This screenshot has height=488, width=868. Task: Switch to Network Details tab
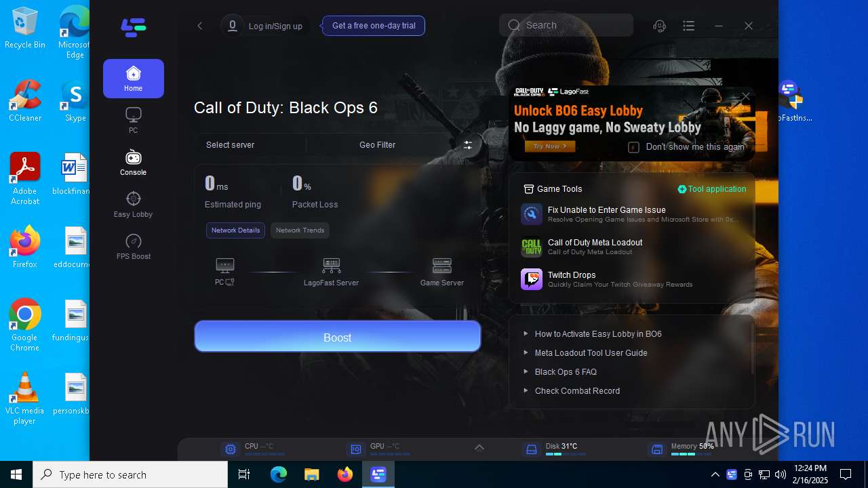[x=235, y=230]
